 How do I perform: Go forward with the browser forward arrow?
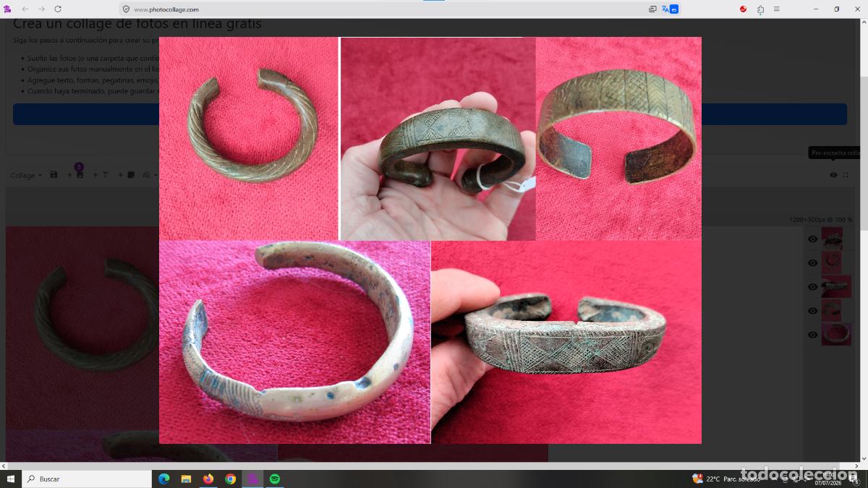coord(41,9)
